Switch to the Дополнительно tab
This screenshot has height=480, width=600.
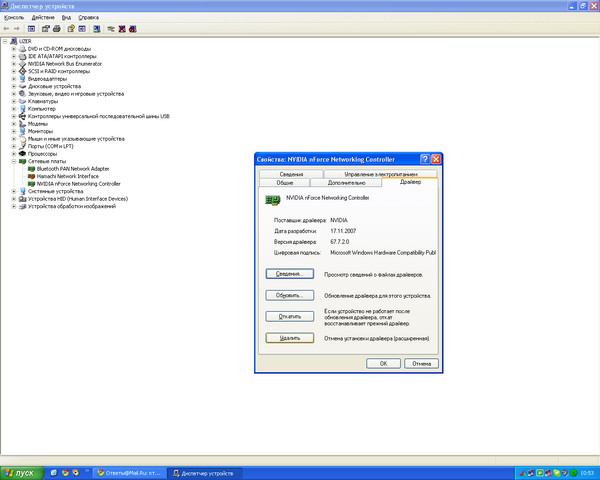coord(346,183)
